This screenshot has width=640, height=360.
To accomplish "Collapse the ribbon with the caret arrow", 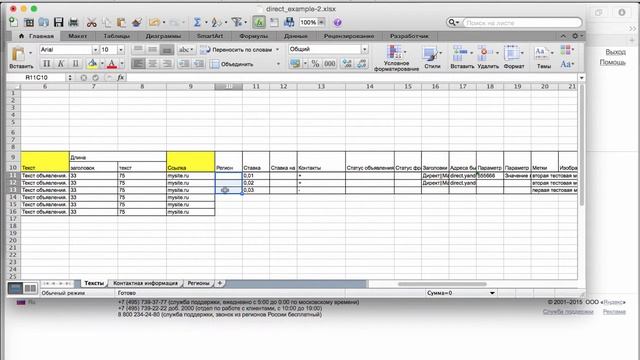I will (563, 36).
